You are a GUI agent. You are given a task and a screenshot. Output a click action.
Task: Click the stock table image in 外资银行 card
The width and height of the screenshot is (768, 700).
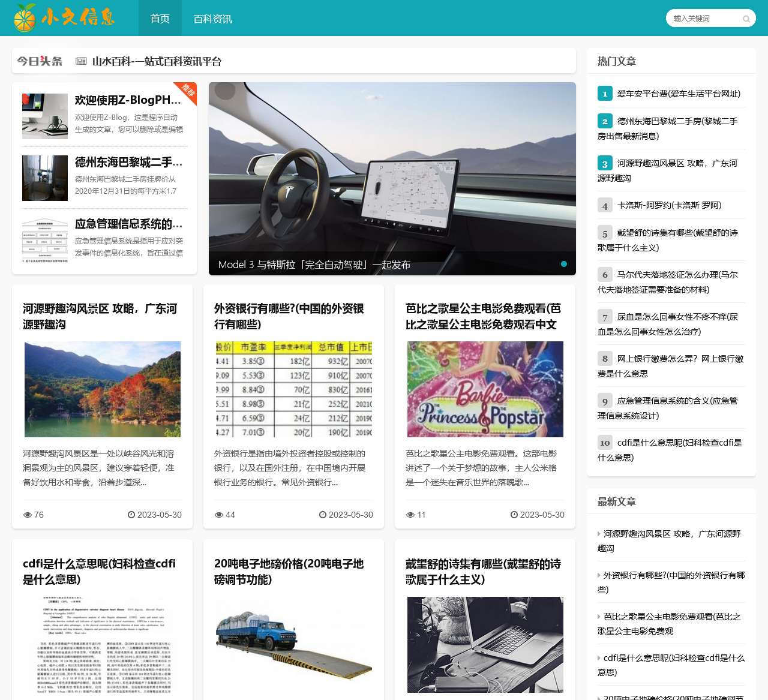294,389
